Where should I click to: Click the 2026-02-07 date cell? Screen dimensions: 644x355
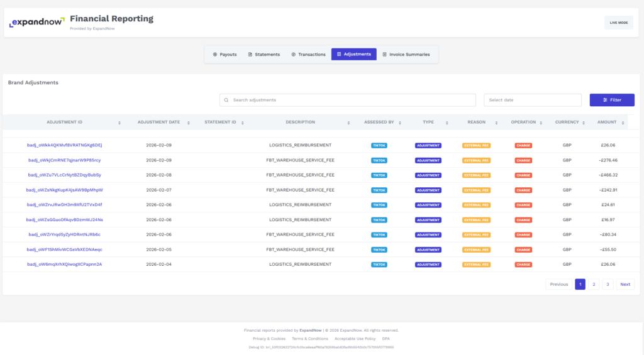[158, 190]
